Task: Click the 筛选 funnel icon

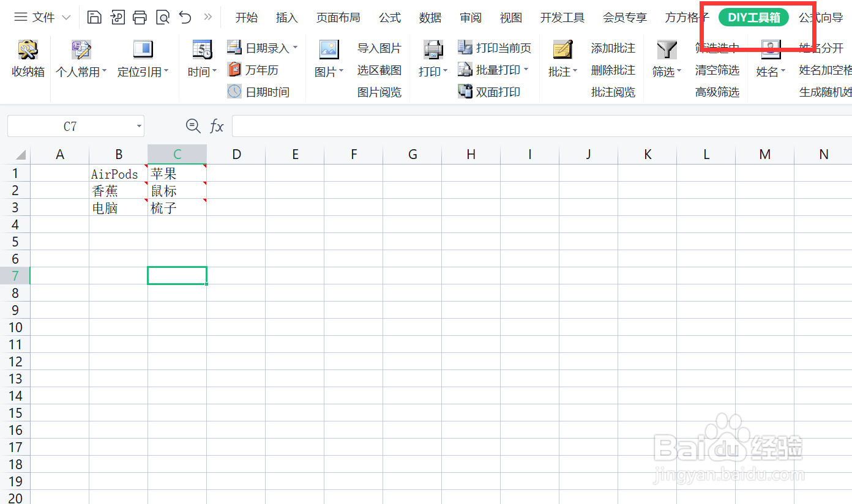Action: pos(667,50)
